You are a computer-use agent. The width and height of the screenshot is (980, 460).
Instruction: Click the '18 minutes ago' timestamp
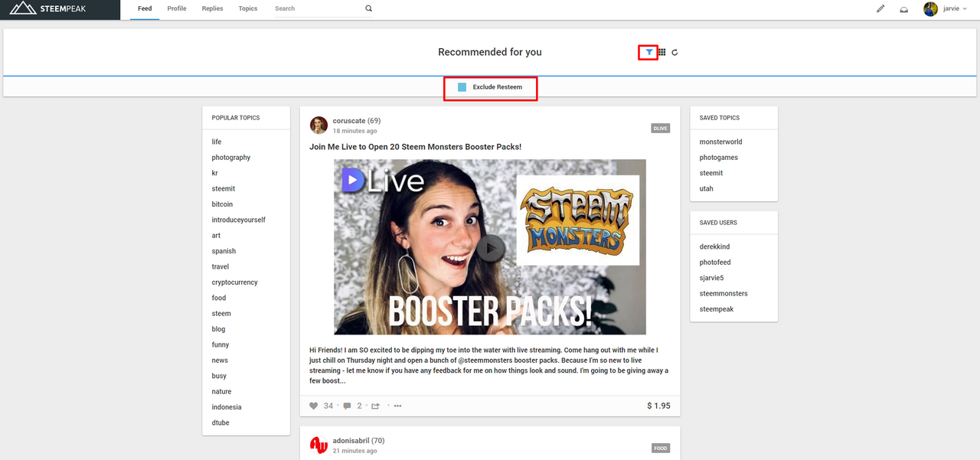coord(354,131)
